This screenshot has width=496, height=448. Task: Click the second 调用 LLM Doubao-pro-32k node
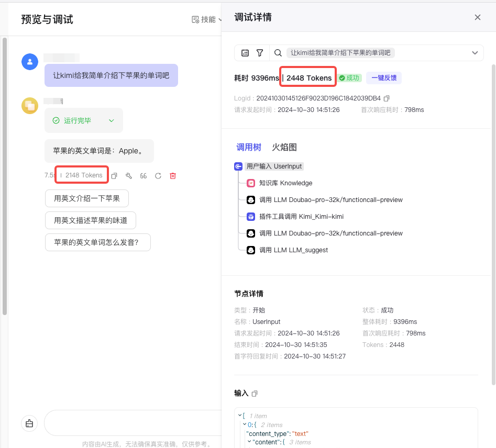coord(331,233)
